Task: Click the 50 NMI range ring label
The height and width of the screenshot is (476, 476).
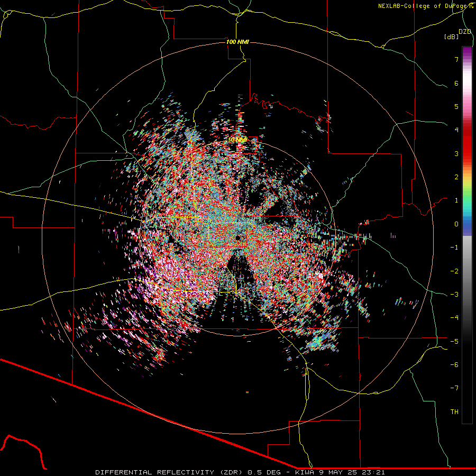Action: [237, 140]
